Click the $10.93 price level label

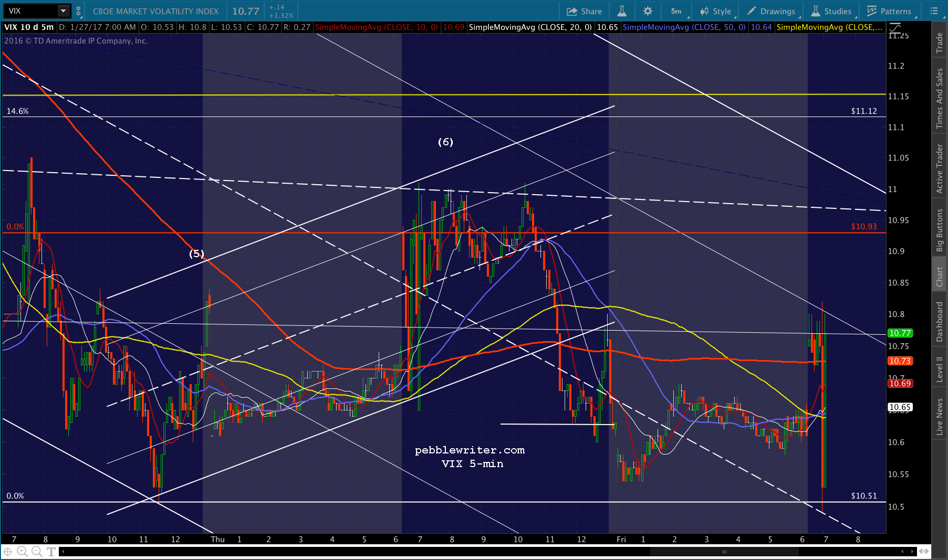(x=864, y=226)
